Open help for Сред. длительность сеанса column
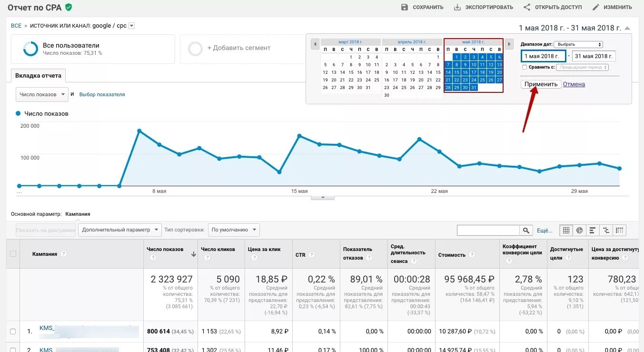 tap(414, 261)
